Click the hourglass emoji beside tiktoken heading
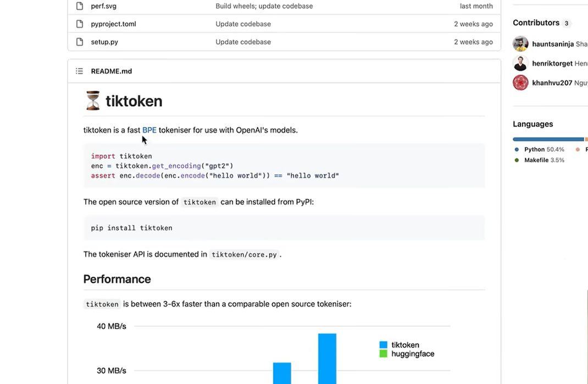Screen dimensions: 588x384 point(93,101)
